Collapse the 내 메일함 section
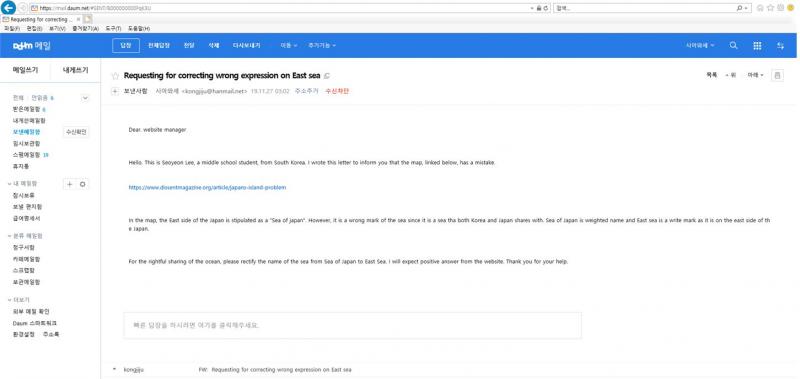This screenshot has width=800, height=379. [10, 184]
